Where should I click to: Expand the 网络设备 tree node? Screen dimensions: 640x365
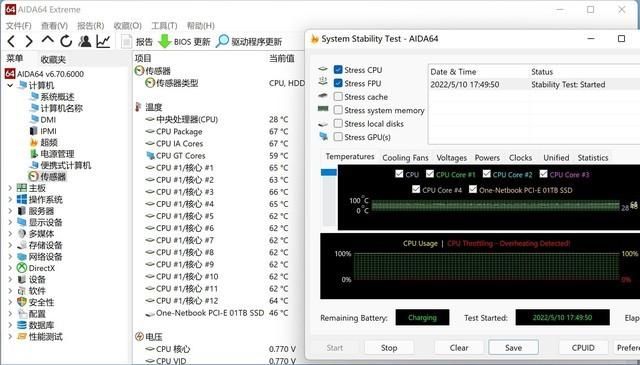[10, 257]
